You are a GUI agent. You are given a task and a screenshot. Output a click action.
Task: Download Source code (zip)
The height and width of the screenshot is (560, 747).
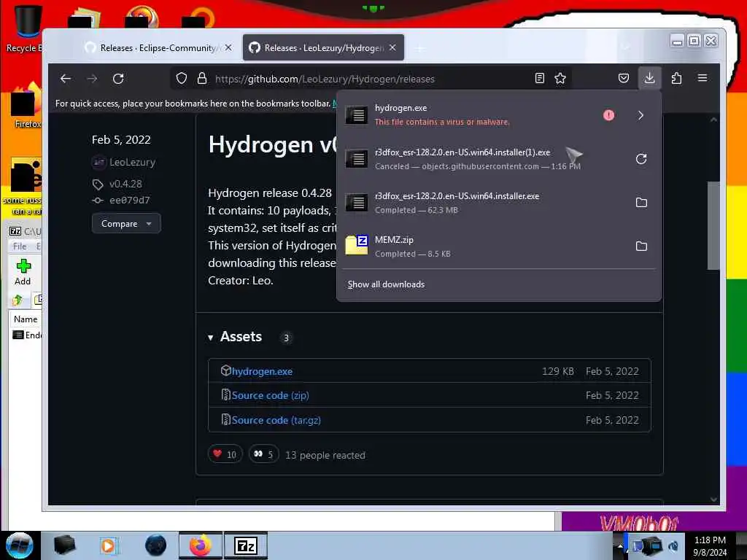[x=270, y=396]
